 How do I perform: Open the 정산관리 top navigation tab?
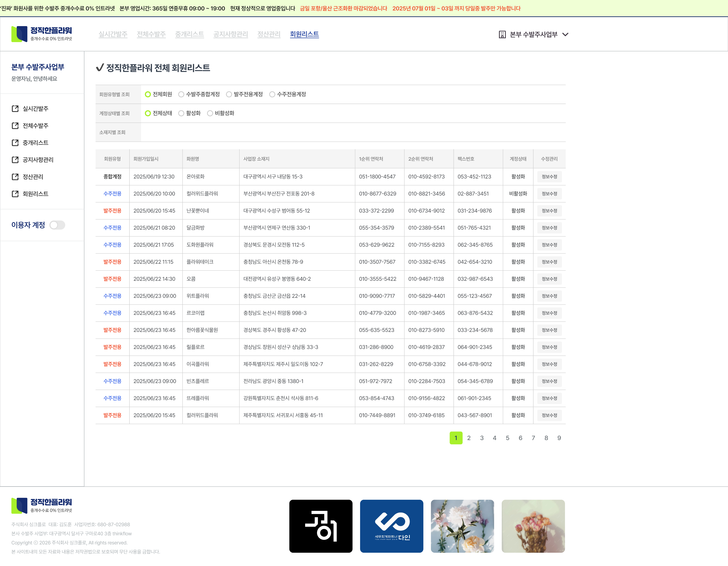tap(269, 34)
